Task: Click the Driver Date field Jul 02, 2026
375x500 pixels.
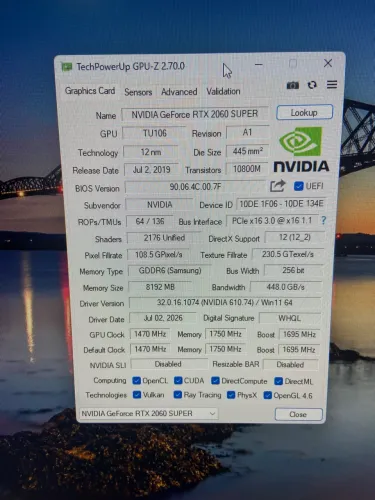Action: [x=163, y=318]
